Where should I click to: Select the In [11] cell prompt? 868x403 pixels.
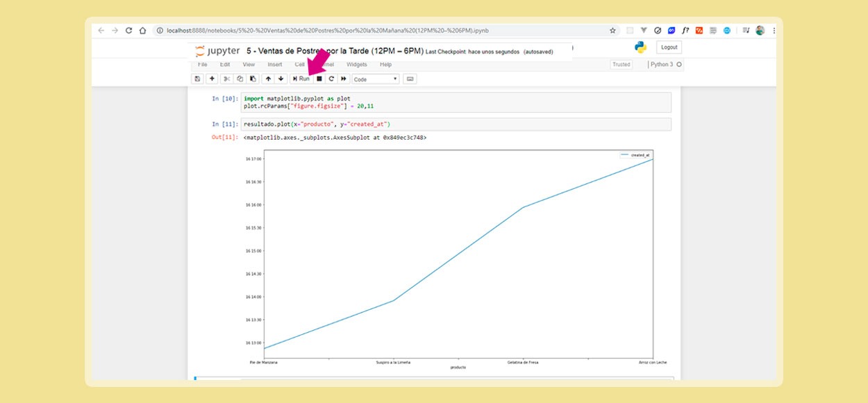point(225,124)
